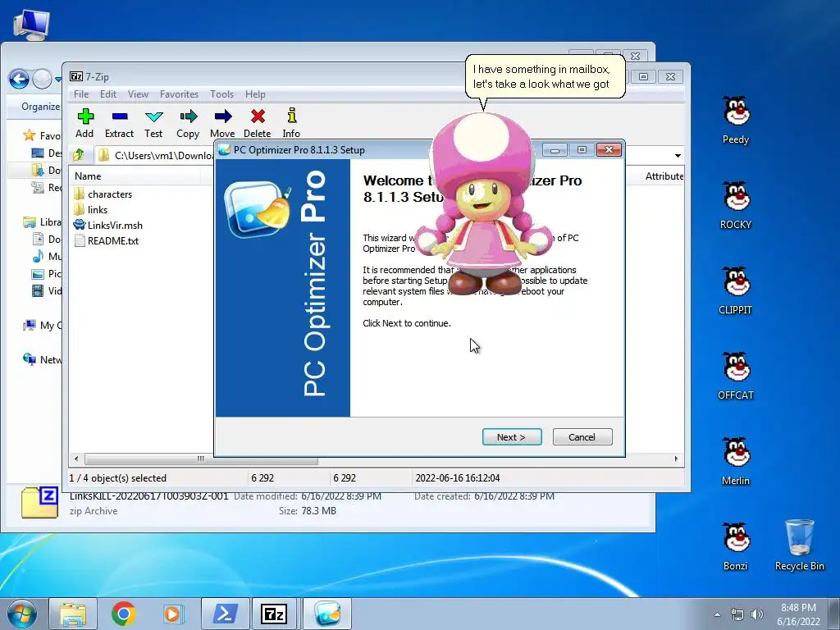
Task: Click the Explorer back arrow button
Action: click(20, 80)
